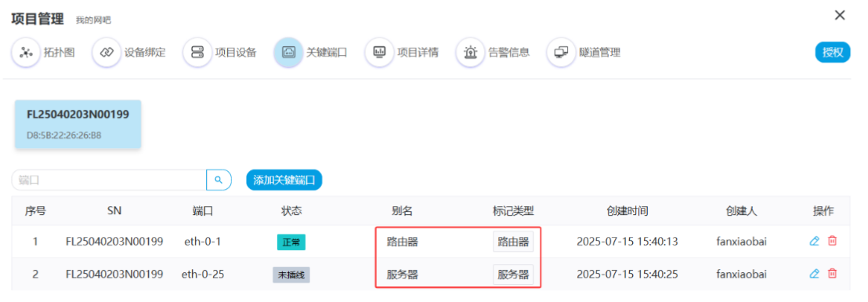Click the SN column header
The image size is (868, 302).
[x=114, y=210]
